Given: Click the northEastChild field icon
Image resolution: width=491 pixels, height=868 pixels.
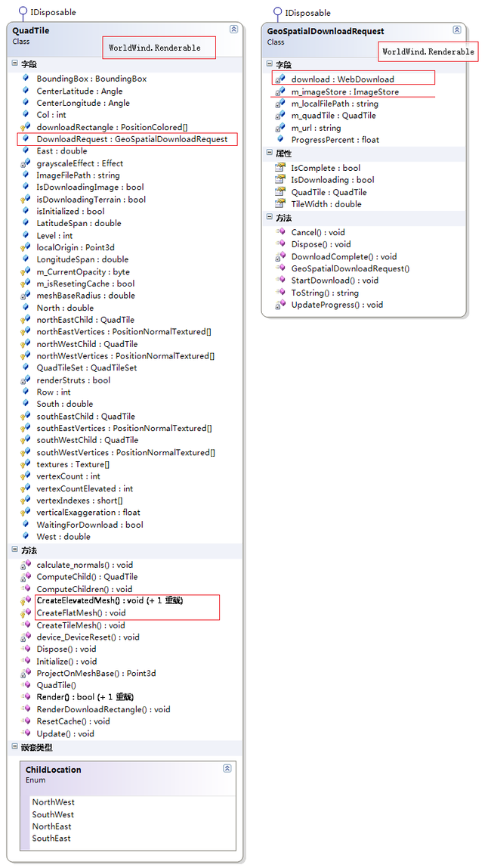Looking at the screenshot, I should [26, 320].
